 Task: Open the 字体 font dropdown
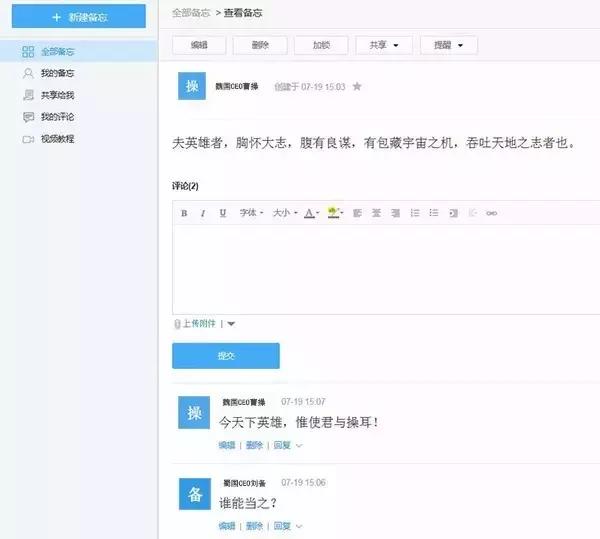[x=251, y=213]
